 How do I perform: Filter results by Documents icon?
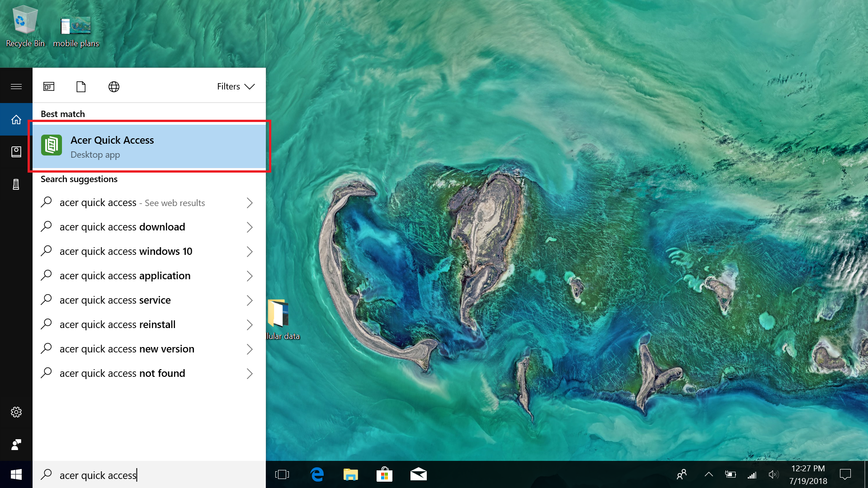(x=81, y=86)
